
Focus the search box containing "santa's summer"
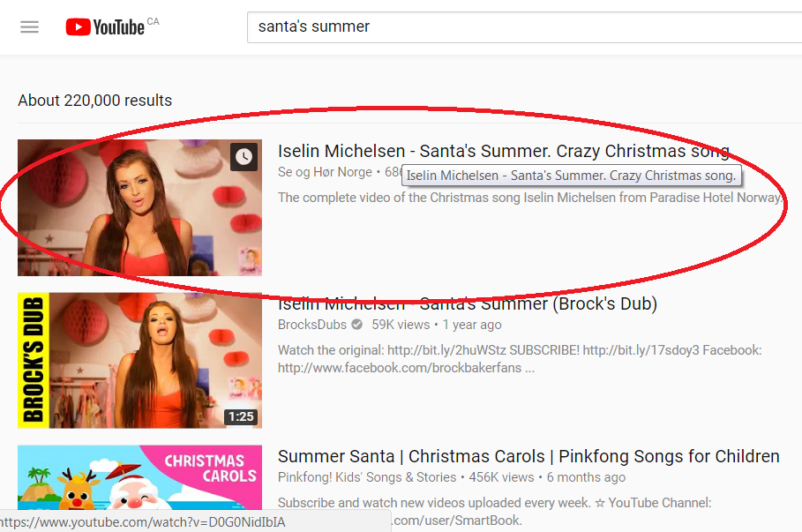pos(524,27)
